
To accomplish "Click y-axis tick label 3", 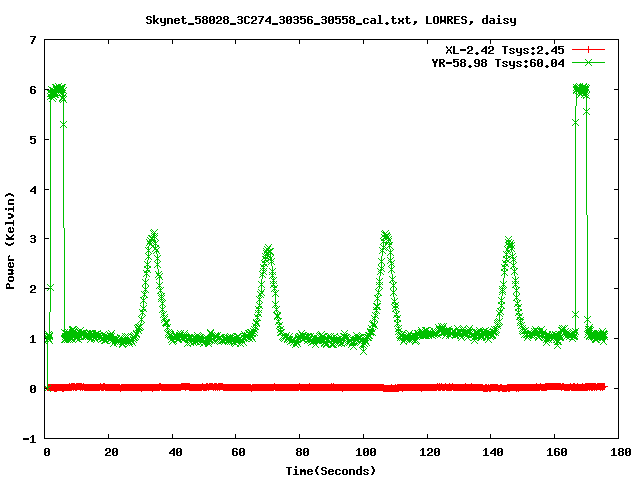I will [x=33, y=239].
